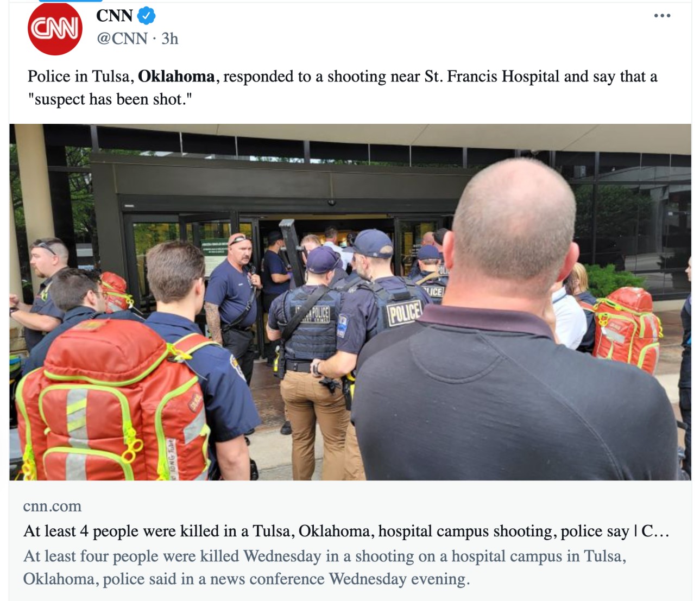This screenshot has width=700, height=601.
Task: Click the article description about news conference
Action: (x=325, y=567)
